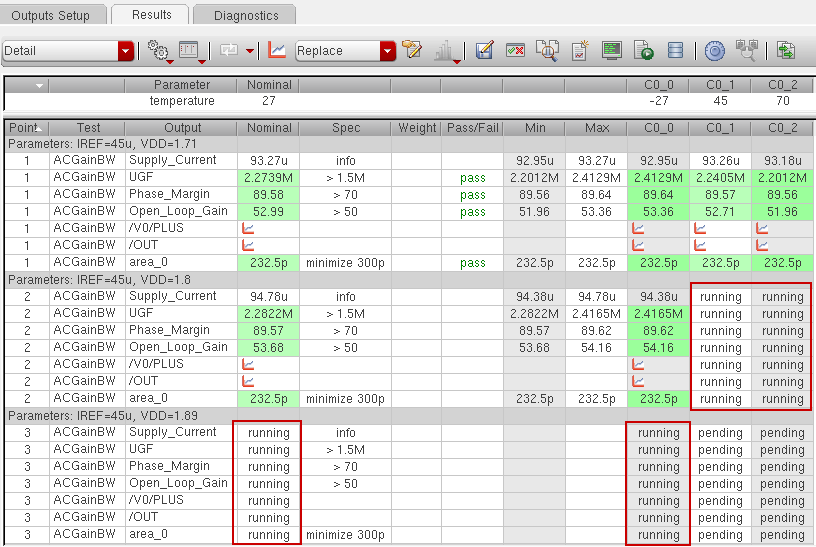
Task: Open the /OUT waveform icon in point 1 Nominal
Action: point(248,245)
